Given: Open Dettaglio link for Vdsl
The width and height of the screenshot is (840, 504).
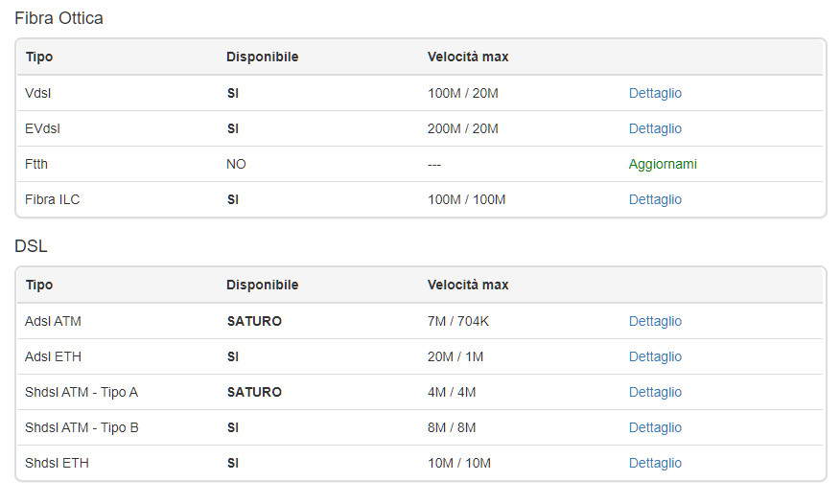Looking at the screenshot, I should [655, 93].
